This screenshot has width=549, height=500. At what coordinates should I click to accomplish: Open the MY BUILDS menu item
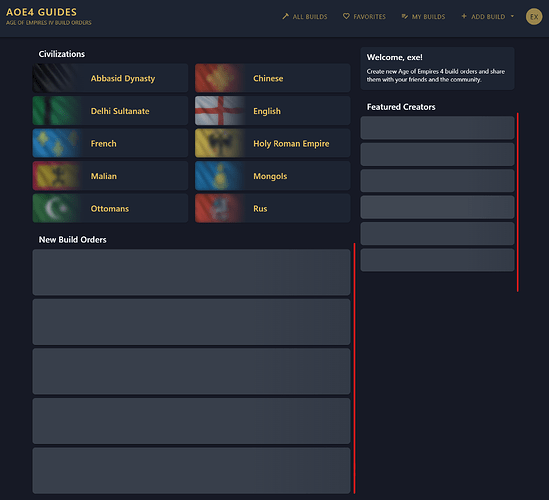(424, 16)
